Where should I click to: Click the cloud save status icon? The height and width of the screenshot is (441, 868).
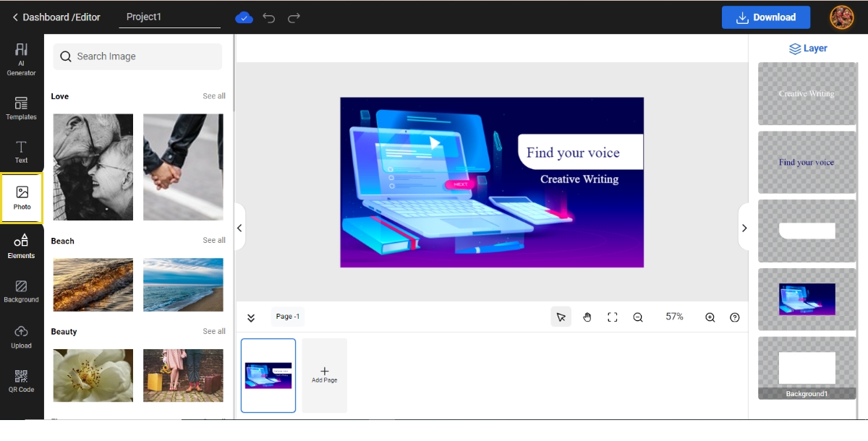click(x=244, y=17)
